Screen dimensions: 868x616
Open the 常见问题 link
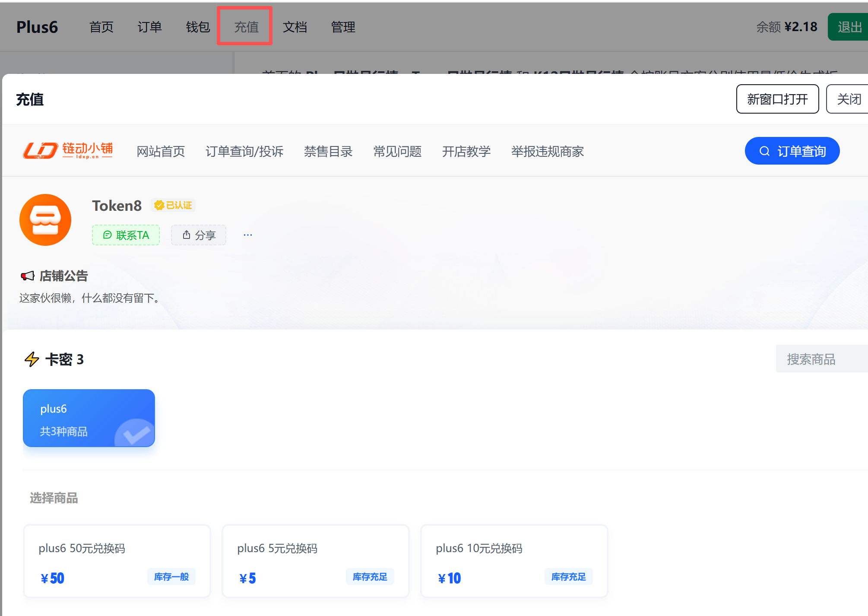coord(397,152)
